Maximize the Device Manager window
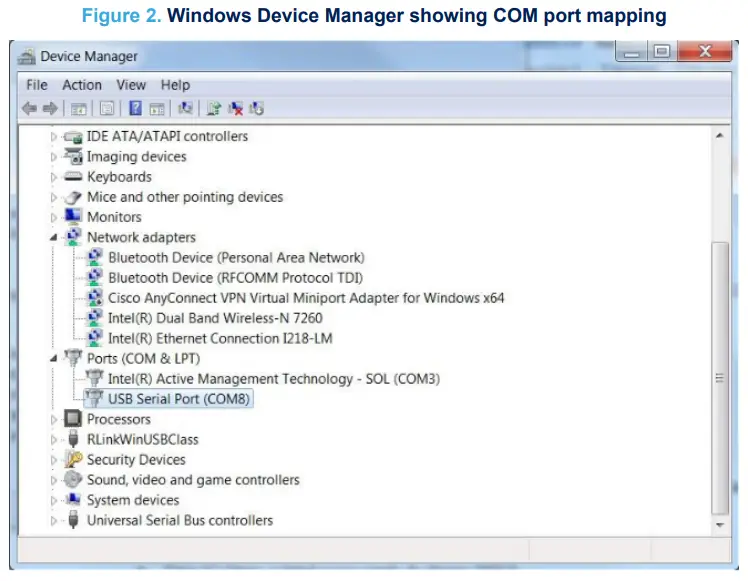Screen dimensions: 748x581 662,52
